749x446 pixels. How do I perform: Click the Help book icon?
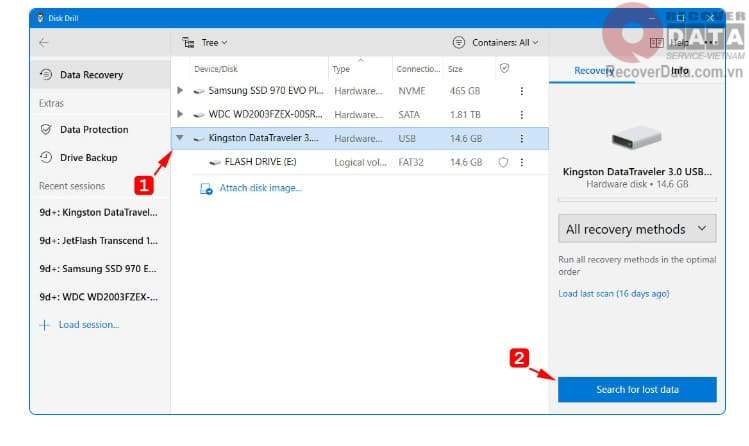pyautogui.click(x=656, y=42)
